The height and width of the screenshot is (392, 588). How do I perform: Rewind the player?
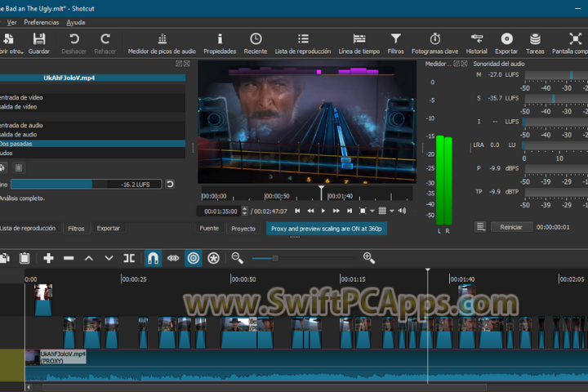(x=310, y=211)
